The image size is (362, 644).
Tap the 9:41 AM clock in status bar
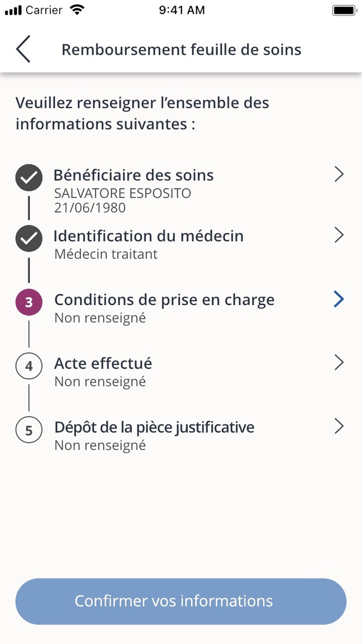click(182, 9)
